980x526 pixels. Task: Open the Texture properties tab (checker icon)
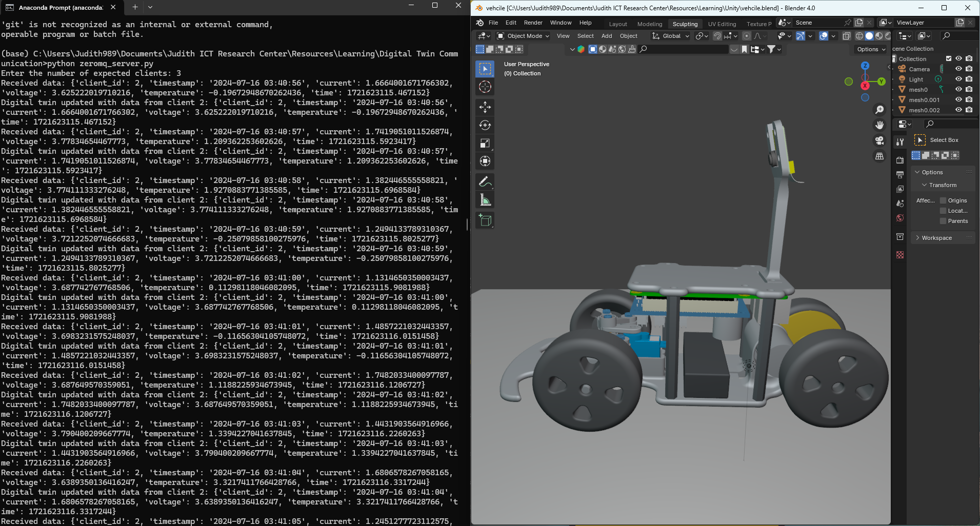tap(900, 255)
